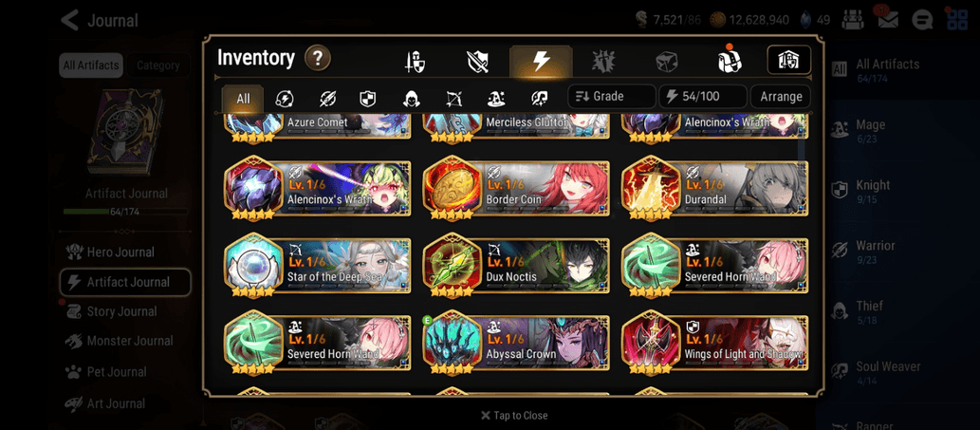
Task: Open the Grade sort dropdown
Action: [x=612, y=97]
